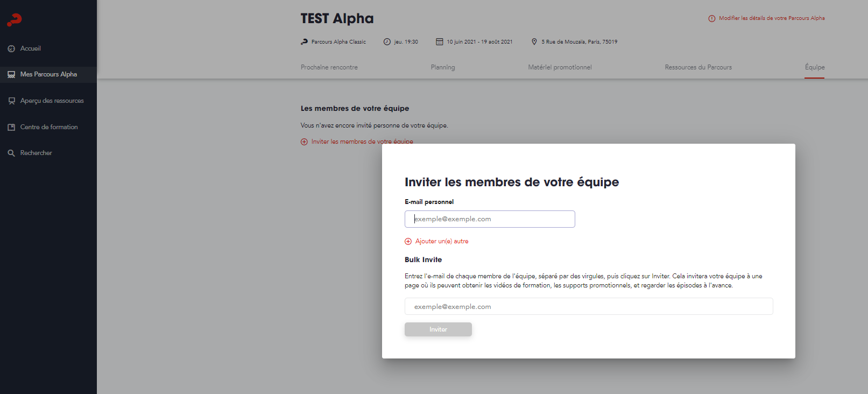
Task: Click Modifier les détails de votre Parcours Alpha
Action: point(772,18)
